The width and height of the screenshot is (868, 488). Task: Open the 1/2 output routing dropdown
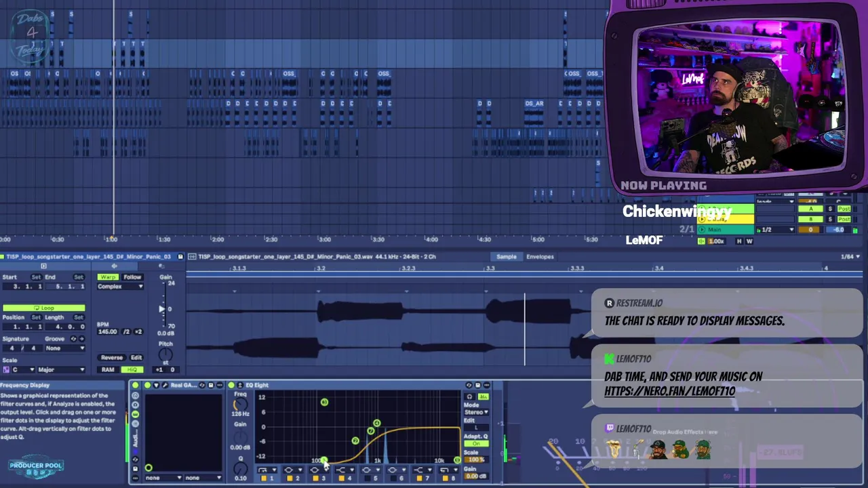(x=775, y=230)
